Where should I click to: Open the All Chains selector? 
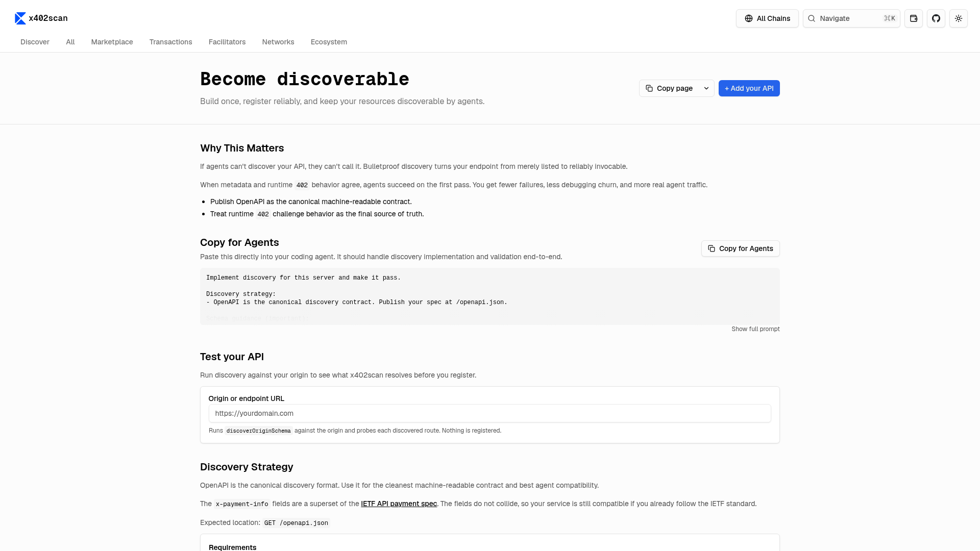click(x=767, y=18)
